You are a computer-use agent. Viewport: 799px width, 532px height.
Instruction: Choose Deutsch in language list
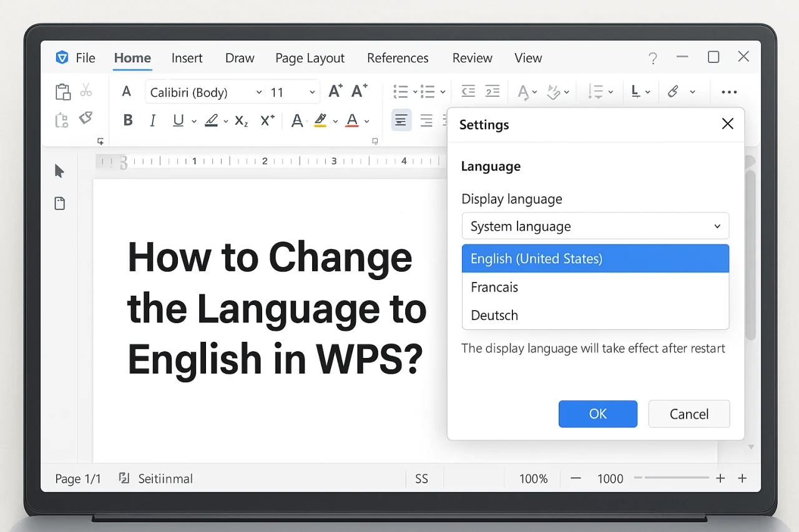(x=595, y=316)
